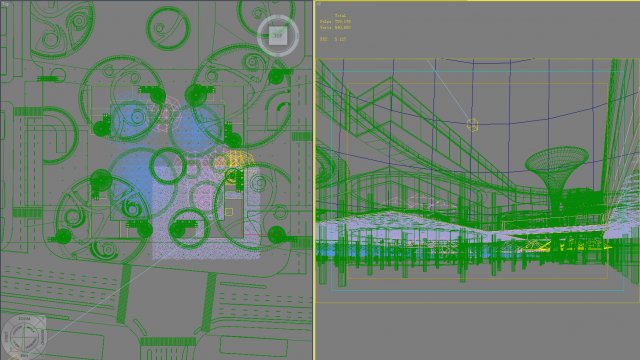This screenshot has height=360, width=640.
Task: Click the Total header above the viewport statistics
Action: click(x=340, y=16)
